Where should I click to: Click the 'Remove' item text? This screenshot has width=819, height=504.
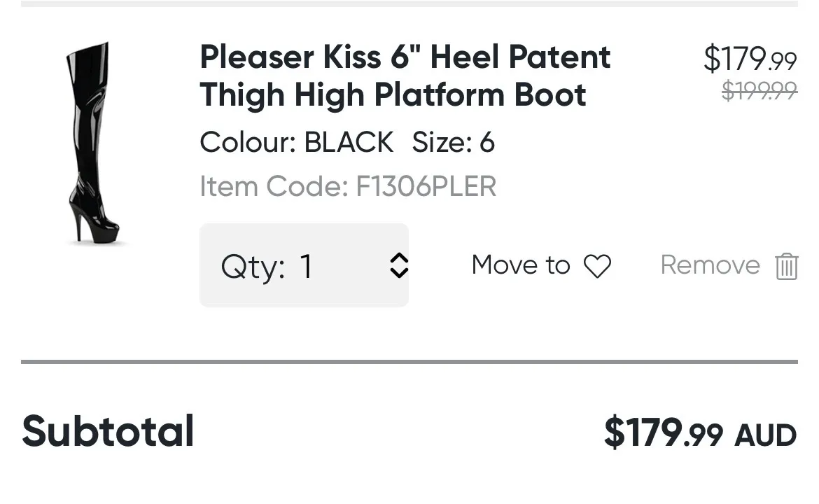coord(710,265)
